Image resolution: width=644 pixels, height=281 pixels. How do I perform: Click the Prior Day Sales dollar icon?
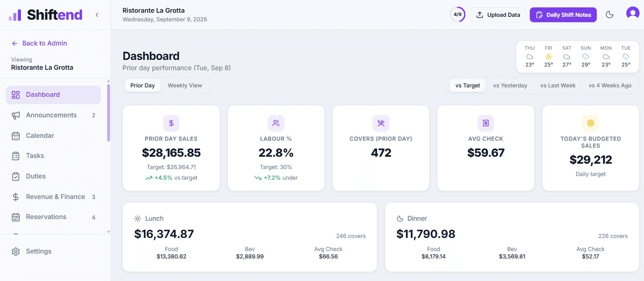[x=171, y=123]
